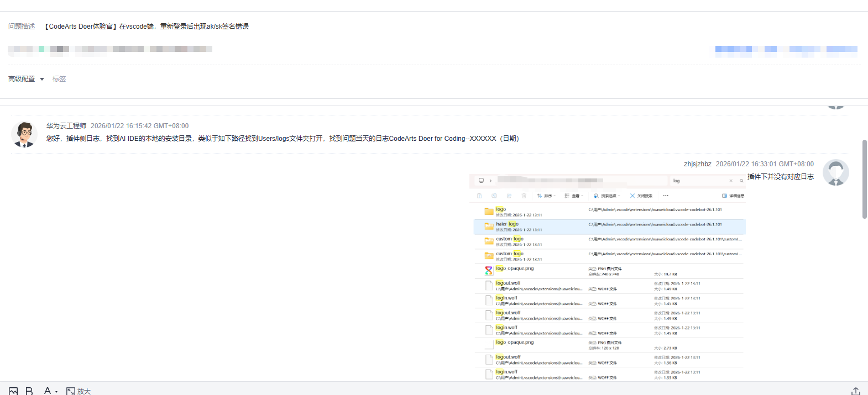Open the attached file explorer screenshot
Screen dimensions: 868x395
point(607,277)
